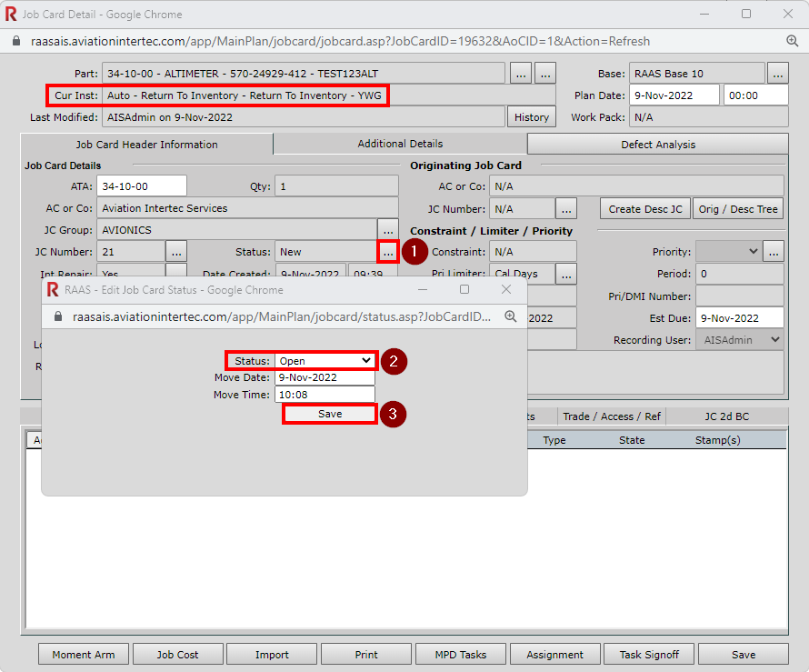
Task: Open the Trade / Access / Ref tab
Action: (x=612, y=416)
